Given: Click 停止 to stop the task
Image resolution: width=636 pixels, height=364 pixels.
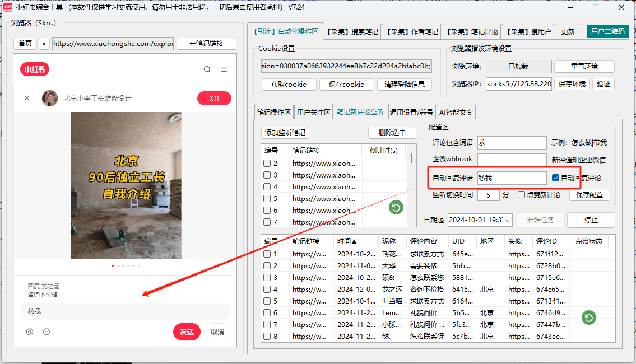Looking at the screenshot, I should click(x=591, y=220).
